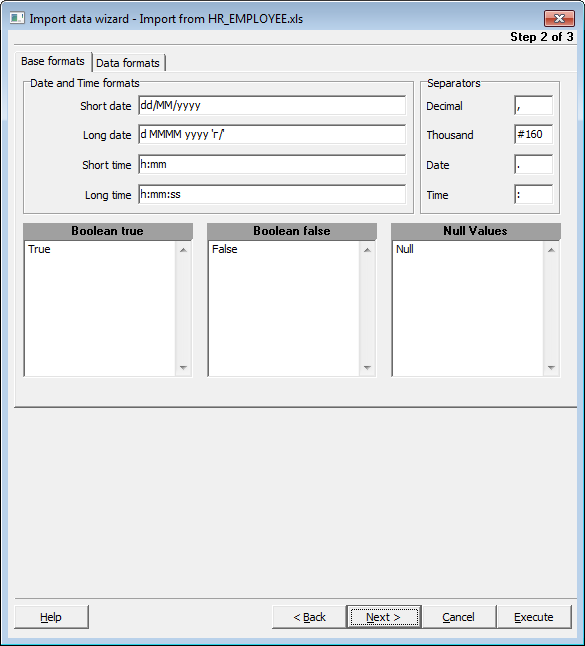Go back with the < Back button

click(309, 617)
